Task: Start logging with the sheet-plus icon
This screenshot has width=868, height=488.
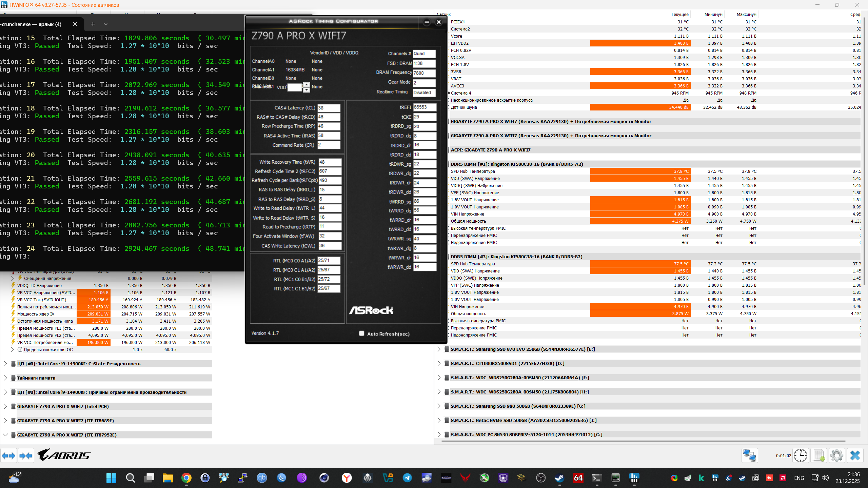Action: [819, 455]
